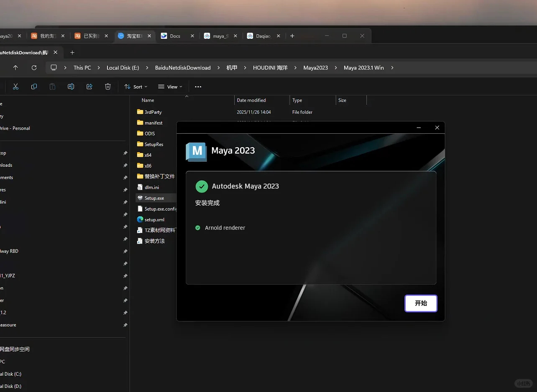
Task: Refresh the Explorer folder view
Action: tap(34, 68)
